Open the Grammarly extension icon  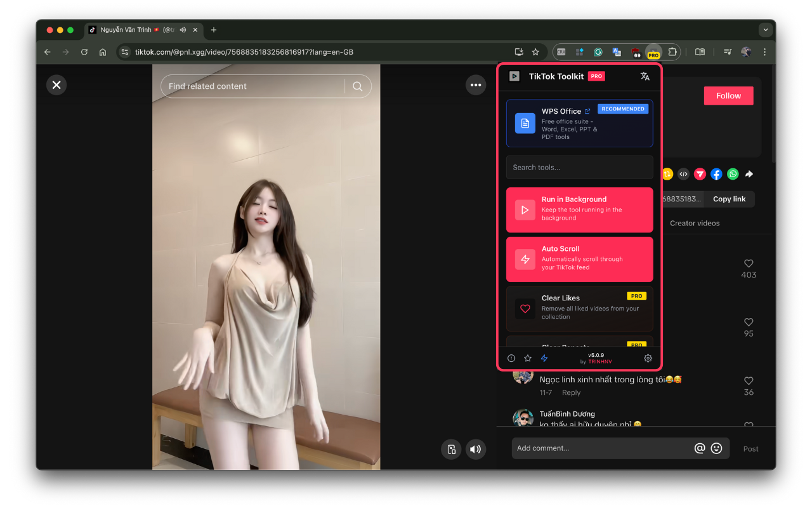(x=598, y=52)
